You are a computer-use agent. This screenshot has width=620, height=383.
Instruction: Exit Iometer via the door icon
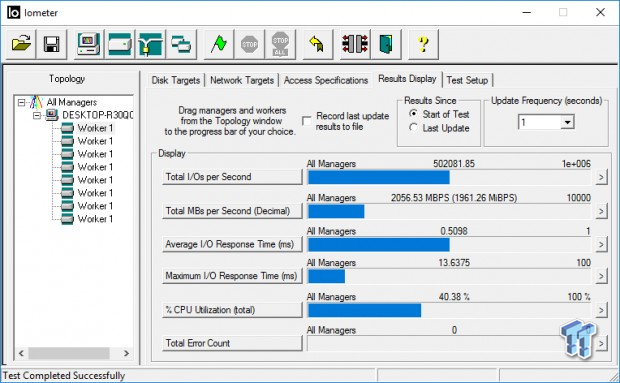point(386,44)
